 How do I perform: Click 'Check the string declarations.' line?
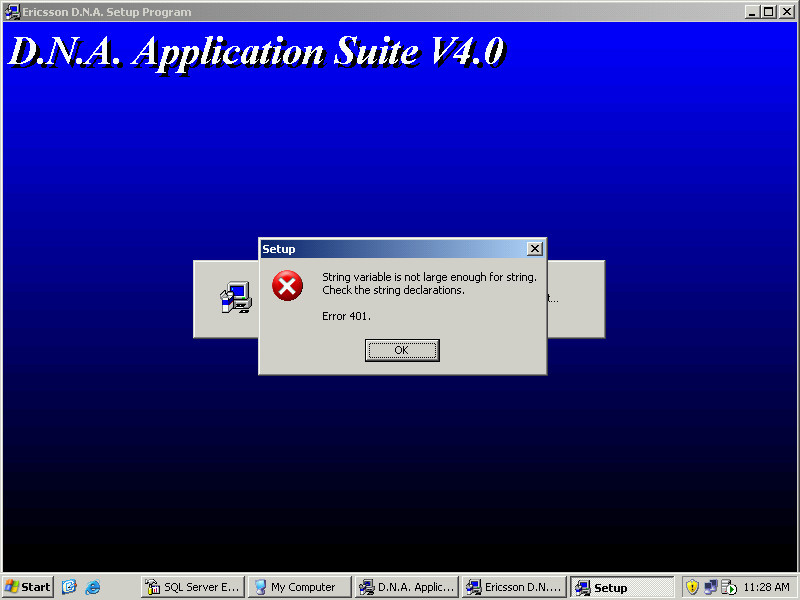(393, 290)
